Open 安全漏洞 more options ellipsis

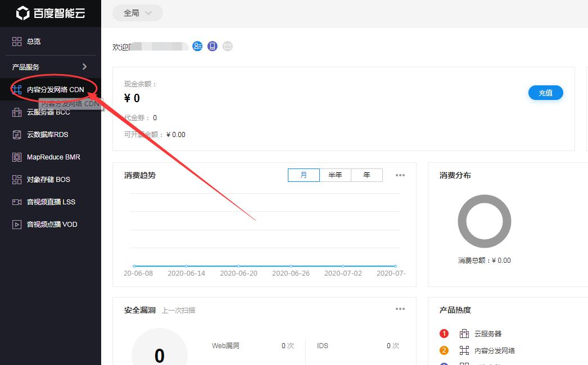coord(400,309)
